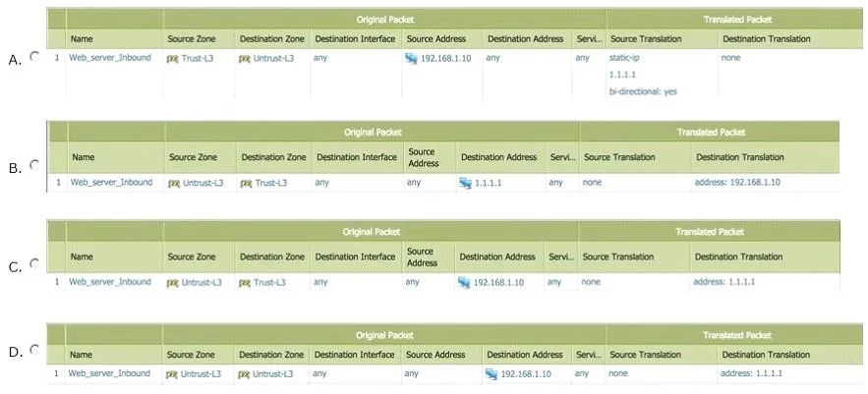
Task: Click Destination Interface header in table B
Action: pos(357,157)
